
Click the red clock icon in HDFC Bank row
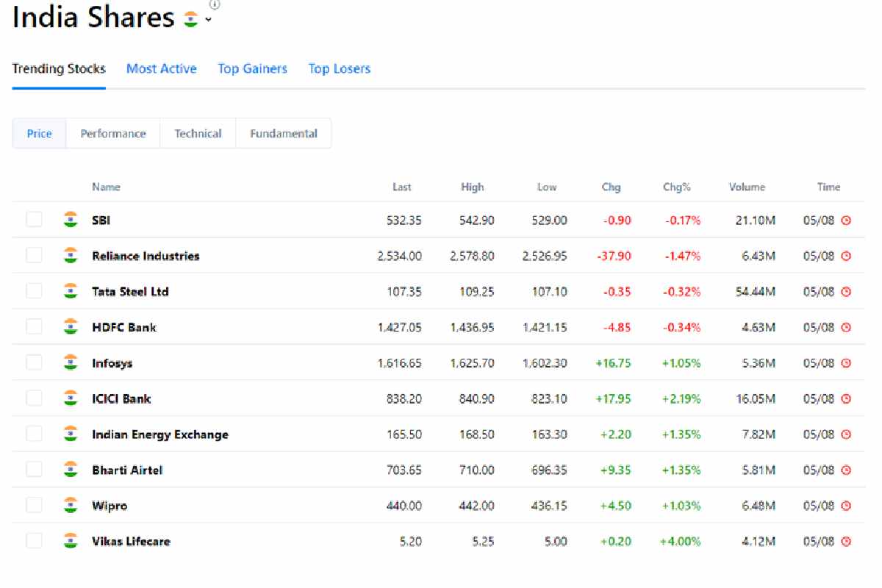click(x=846, y=327)
